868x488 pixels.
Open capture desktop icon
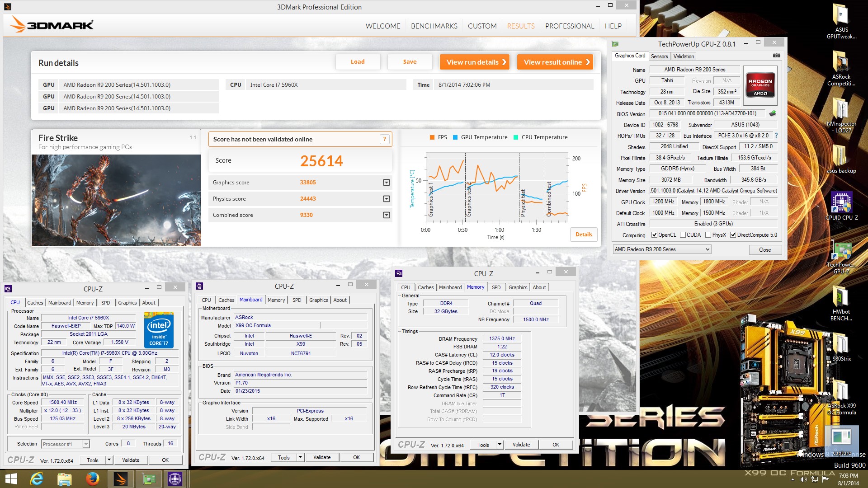(x=841, y=441)
